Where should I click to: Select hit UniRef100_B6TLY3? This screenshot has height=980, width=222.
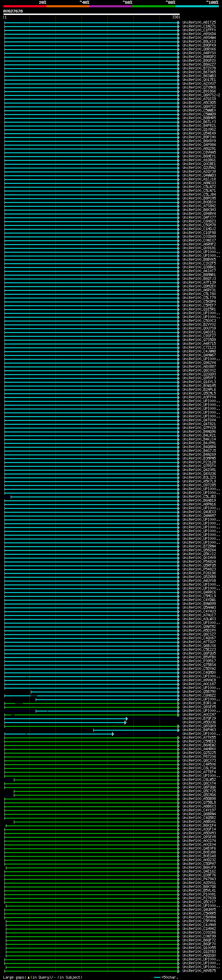[199, 122]
